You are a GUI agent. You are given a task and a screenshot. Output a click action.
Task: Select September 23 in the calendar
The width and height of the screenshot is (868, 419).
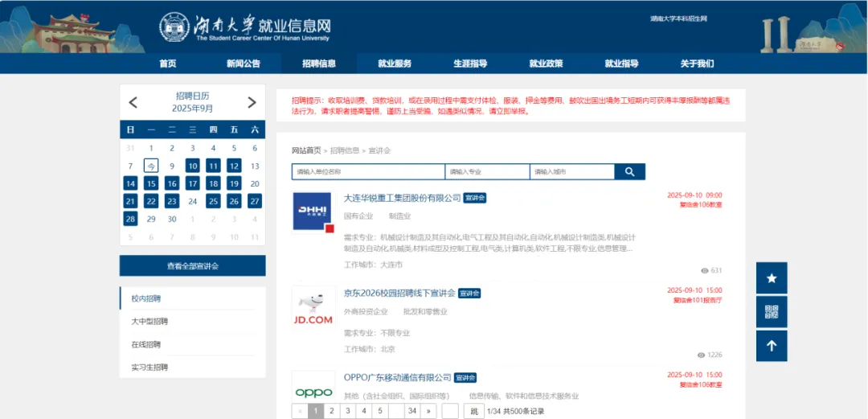point(172,201)
